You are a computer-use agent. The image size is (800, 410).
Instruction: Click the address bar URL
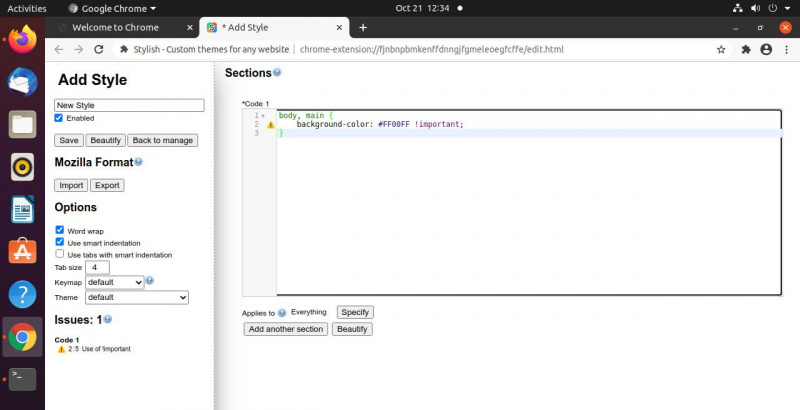[432, 49]
